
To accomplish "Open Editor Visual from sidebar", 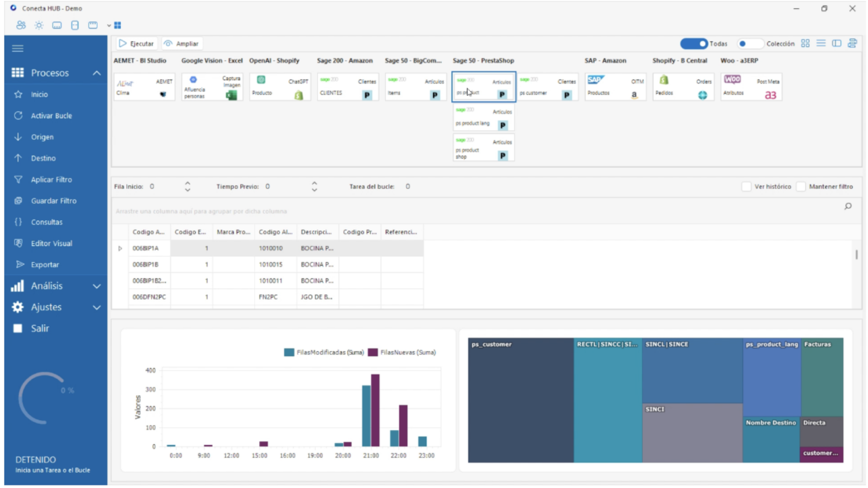I will [52, 243].
